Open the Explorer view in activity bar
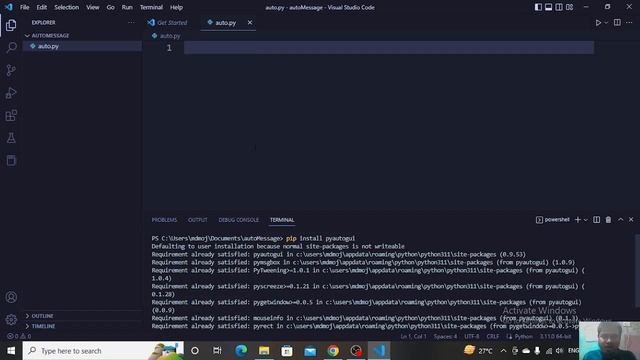640x360 pixels. (x=11, y=25)
